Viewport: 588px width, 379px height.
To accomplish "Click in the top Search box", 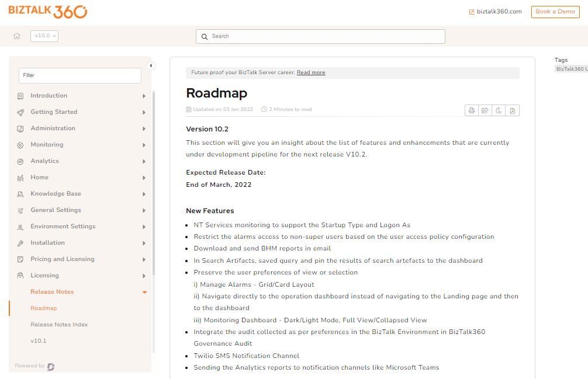I will [x=320, y=36].
